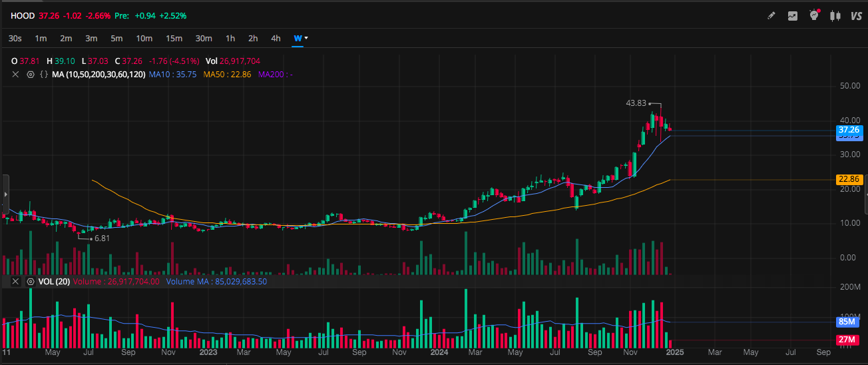The height and width of the screenshot is (365, 868).
Task: Select the 1m timeframe
Action: (41, 38)
